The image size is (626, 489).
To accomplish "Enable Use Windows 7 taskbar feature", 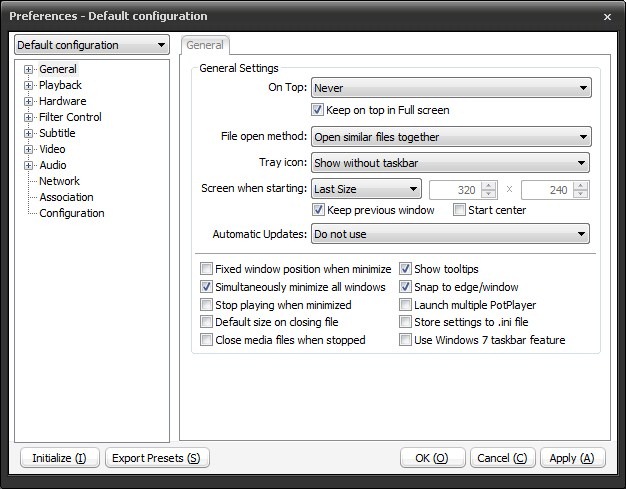I will coord(405,340).
